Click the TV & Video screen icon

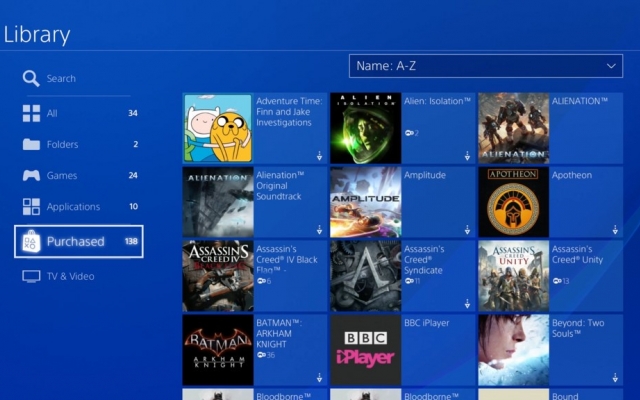point(31,276)
